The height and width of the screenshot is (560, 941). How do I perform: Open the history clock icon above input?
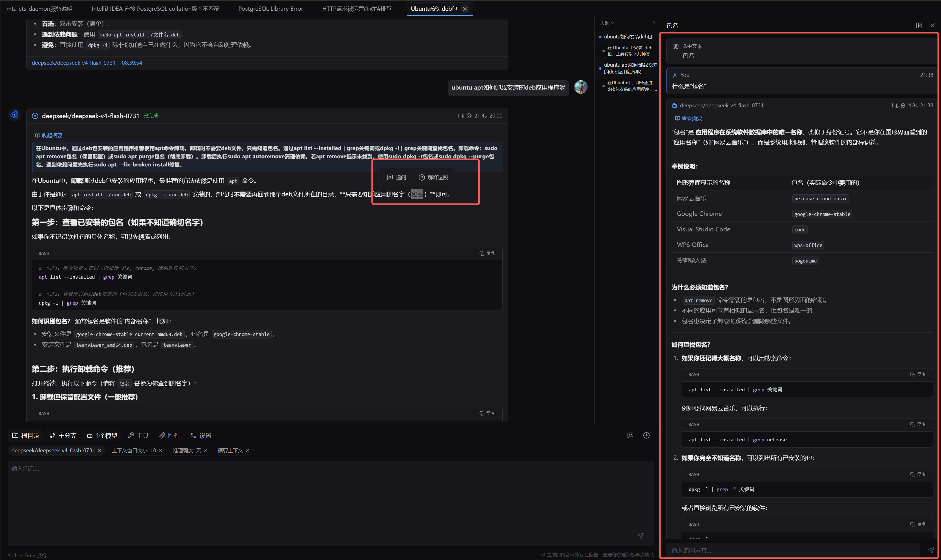pyautogui.click(x=646, y=435)
